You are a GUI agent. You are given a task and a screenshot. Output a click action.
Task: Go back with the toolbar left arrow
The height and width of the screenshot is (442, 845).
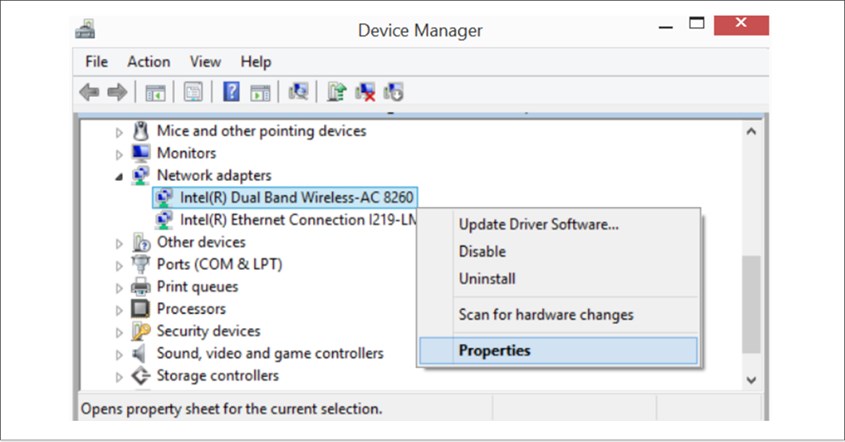[x=89, y=92]
